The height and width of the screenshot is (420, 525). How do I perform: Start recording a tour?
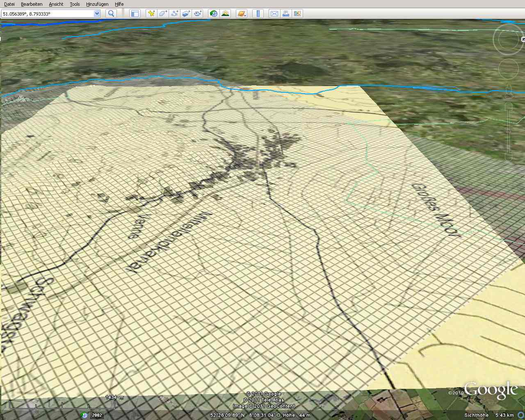coord(198,14)
